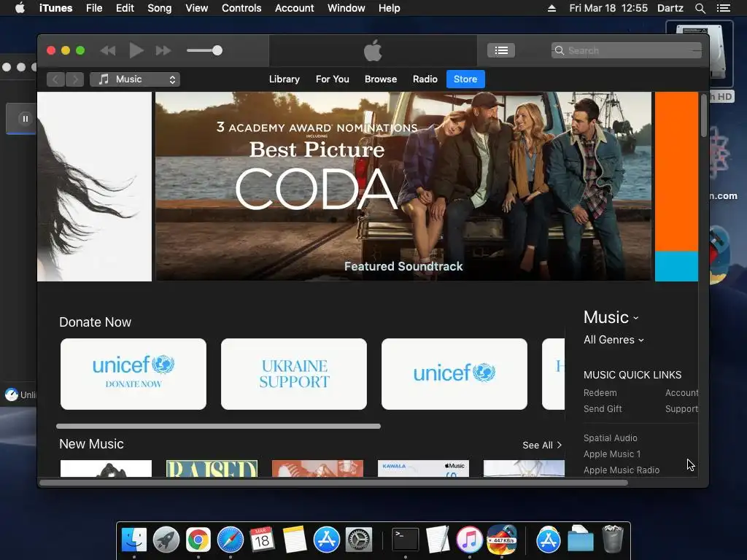Click the Redeem quick link
The width and height of the screenshot is (747, 560).
coord(600,393)
